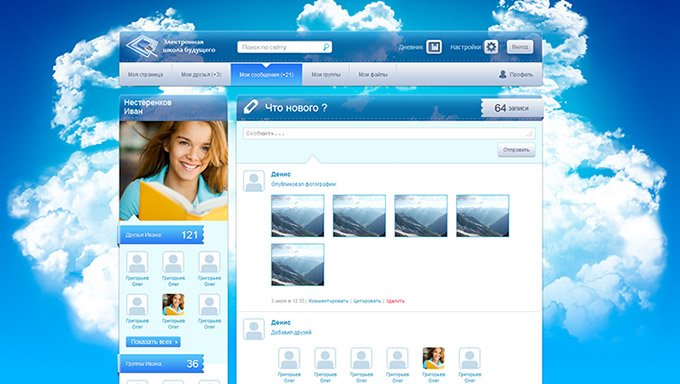Open the Мои друзья (+3) tab
The image size is (680, 384).
pos(201,75)
